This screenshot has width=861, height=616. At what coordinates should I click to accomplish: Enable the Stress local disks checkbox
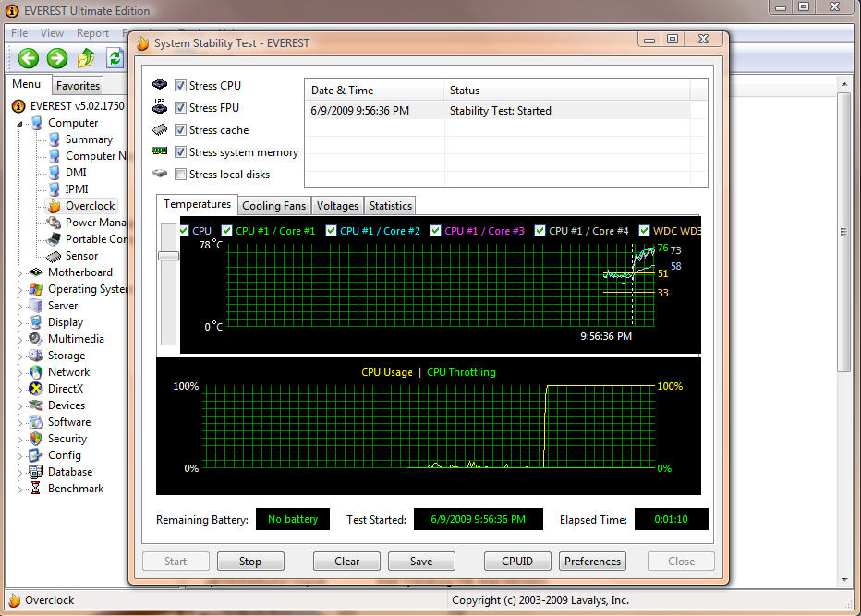pyautogui.click(x=180, y=175)
